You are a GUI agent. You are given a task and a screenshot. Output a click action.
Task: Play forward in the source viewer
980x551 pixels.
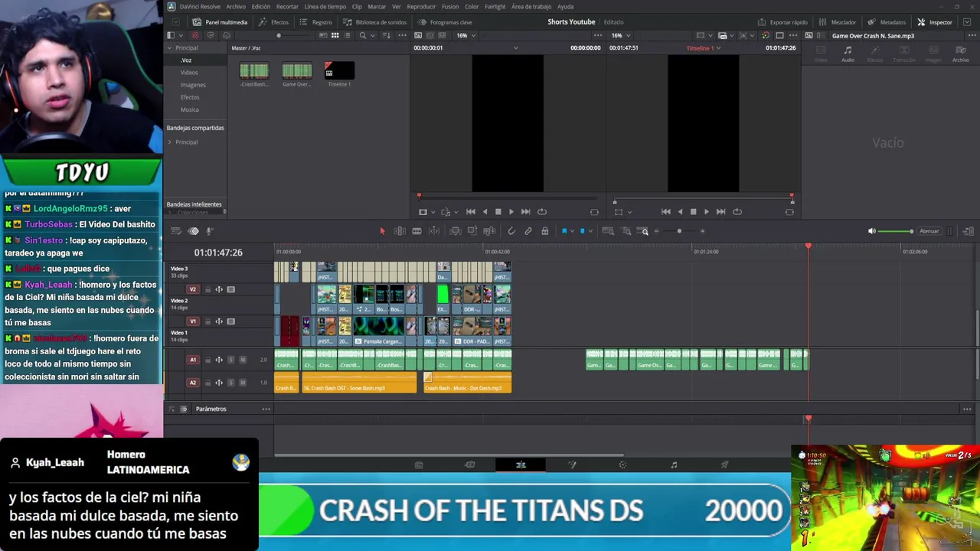(511, 212)
